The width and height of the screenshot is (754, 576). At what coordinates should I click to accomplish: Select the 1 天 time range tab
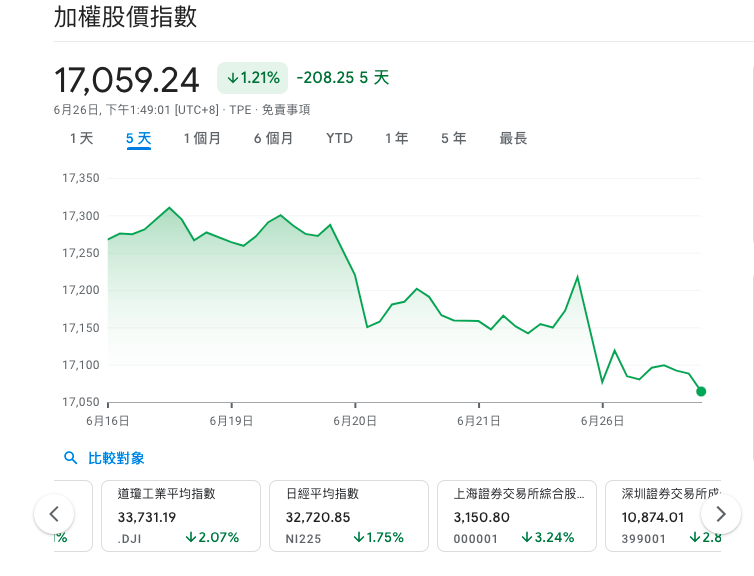pos(81,138)
